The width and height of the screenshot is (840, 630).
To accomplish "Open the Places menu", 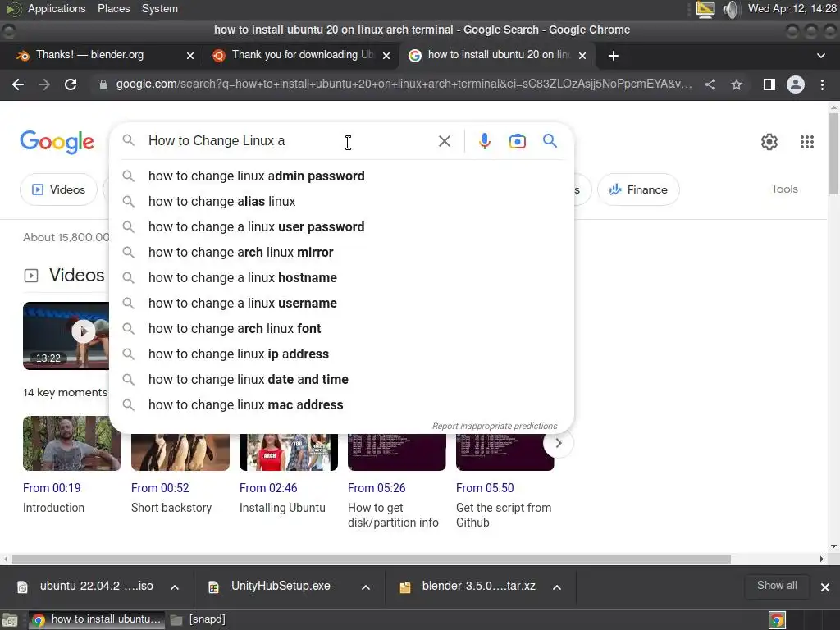I will pyautogui.click(x=113, y=9).
